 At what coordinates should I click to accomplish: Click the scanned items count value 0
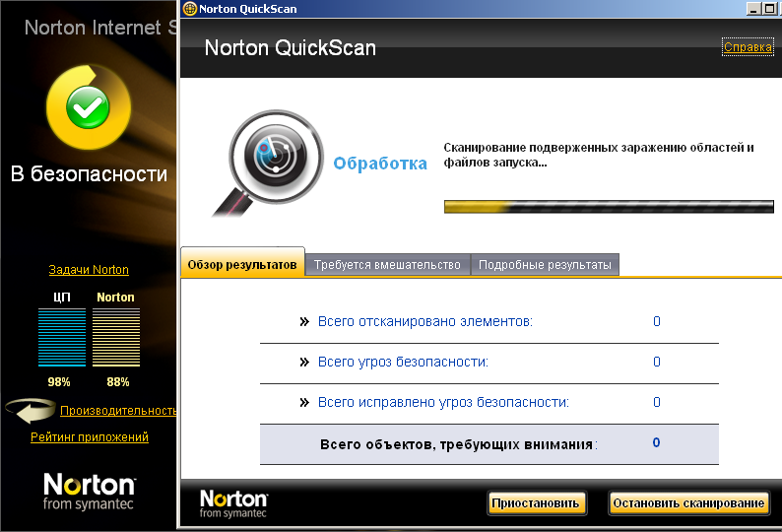[657, 321]
